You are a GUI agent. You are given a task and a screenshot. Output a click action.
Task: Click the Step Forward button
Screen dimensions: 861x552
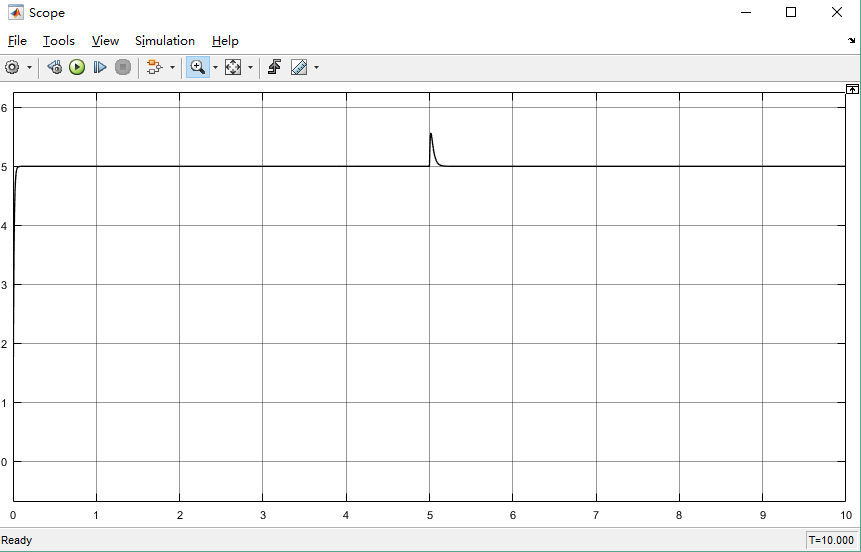pos(100,67)
